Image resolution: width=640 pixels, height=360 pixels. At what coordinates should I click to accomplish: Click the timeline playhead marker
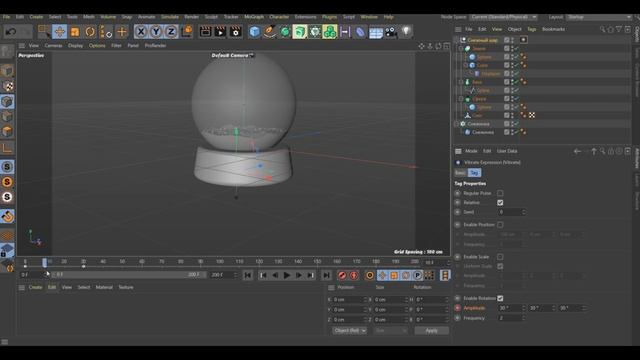point(44,262)
